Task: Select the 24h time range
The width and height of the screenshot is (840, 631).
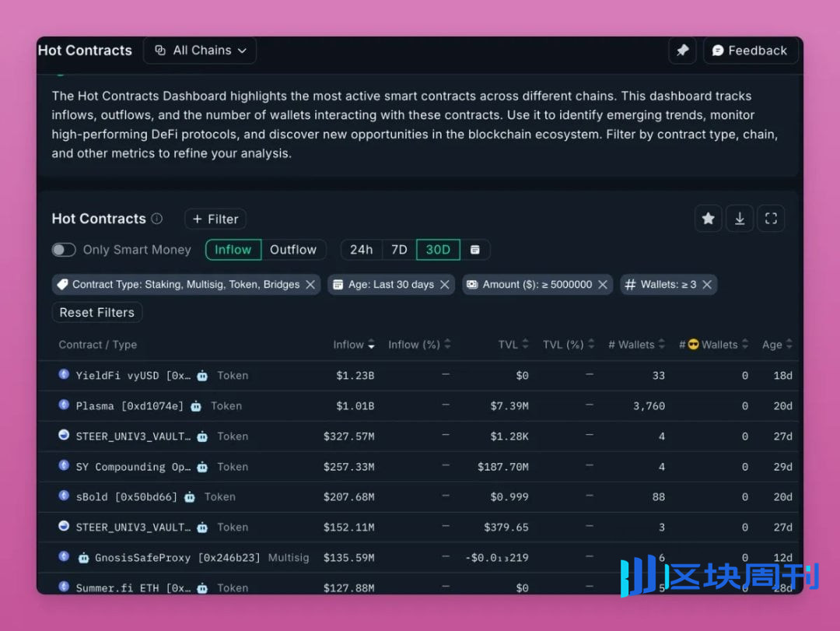Action: coord(361,250)
